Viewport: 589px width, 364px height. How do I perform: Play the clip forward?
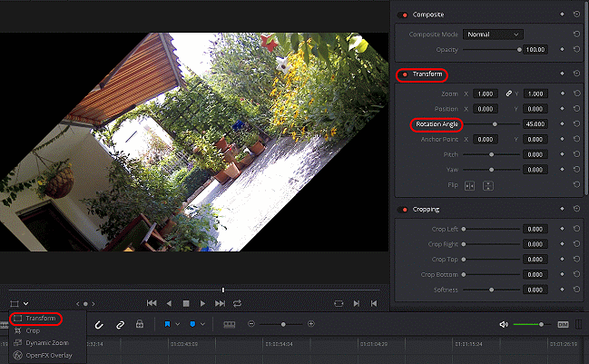pos(202,303)
